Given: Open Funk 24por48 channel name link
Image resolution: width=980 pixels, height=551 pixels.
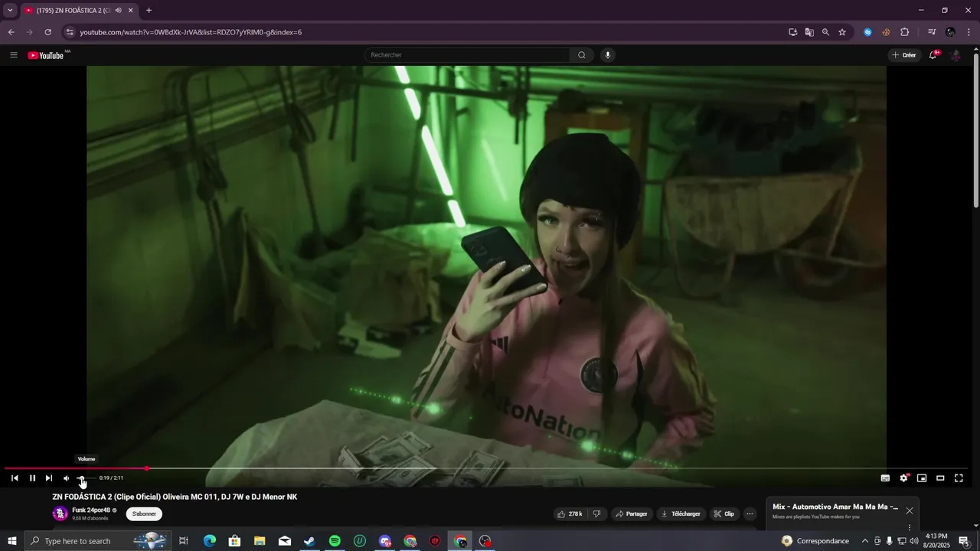Looking at the screenshot, I should (x=91, y=510).
